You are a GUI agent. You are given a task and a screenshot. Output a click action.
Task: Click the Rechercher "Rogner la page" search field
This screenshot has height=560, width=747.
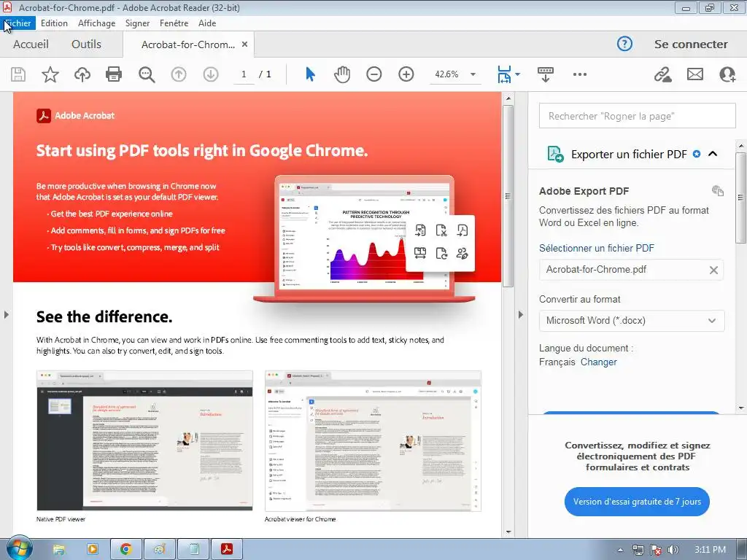point(637,116)
